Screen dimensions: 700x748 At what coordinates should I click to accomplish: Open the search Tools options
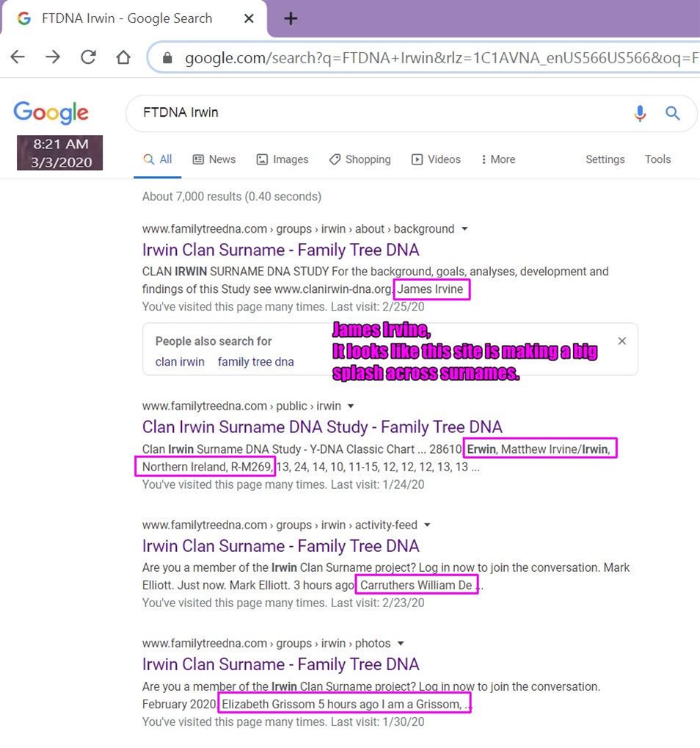pyautogui.click(x=657, y=159)
